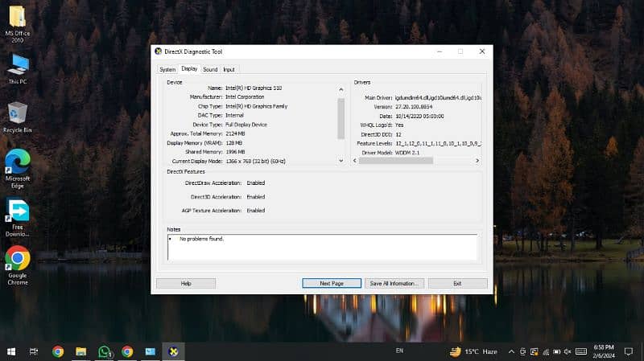Click right arrow of Drivers horizontal scrollbar

[x=478, y=160]
